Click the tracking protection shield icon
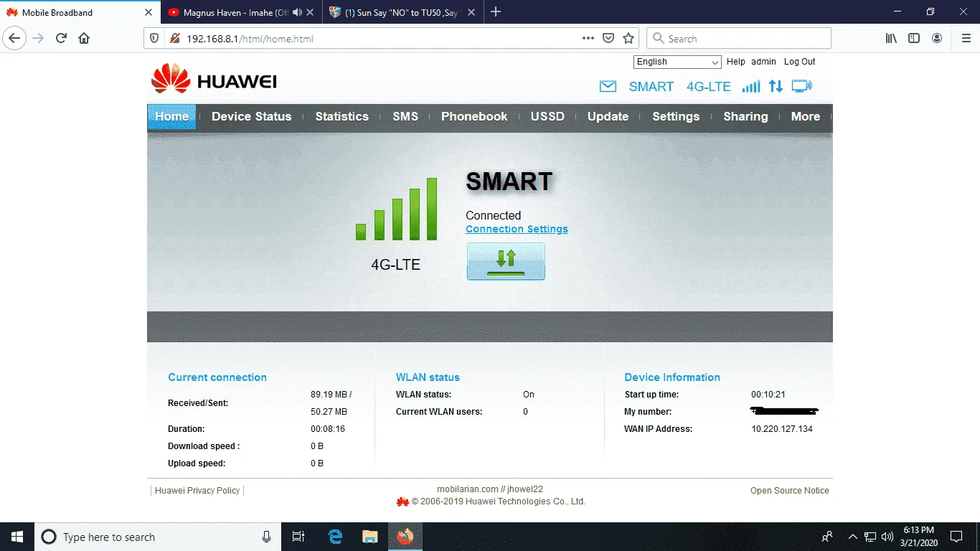 155,39
